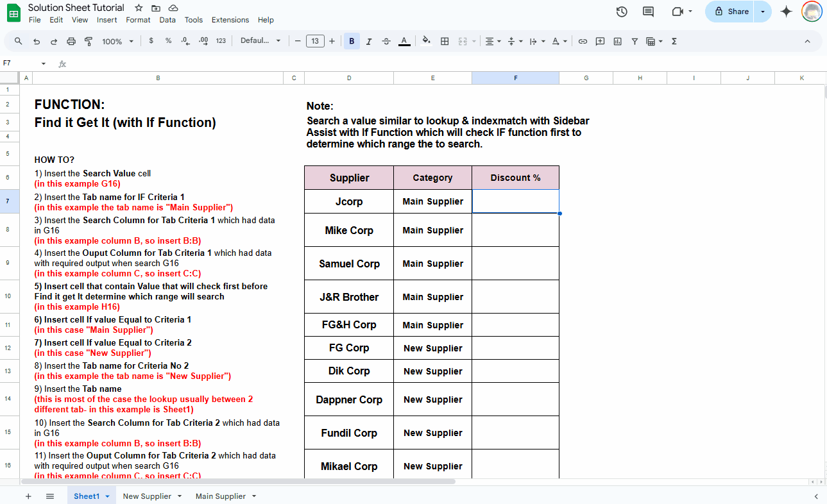Print the spreadsheet
Screen dimensions: 827x504
[71, 41]
